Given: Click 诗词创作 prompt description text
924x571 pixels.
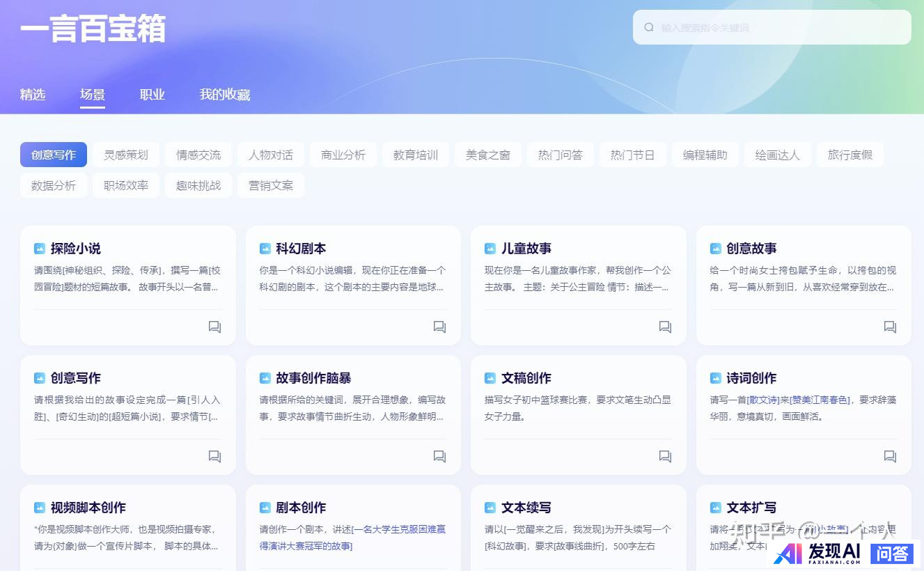Looking at the screenshot, I should [803, 408].
